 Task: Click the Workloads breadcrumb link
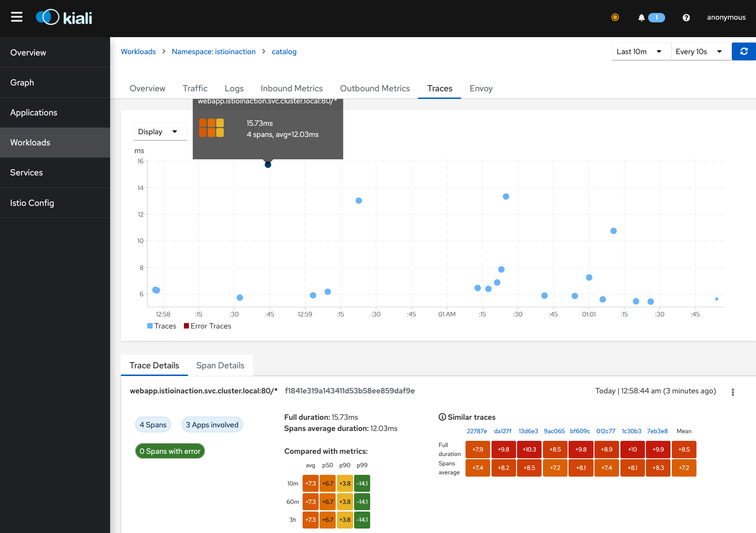tap(138, 51)
